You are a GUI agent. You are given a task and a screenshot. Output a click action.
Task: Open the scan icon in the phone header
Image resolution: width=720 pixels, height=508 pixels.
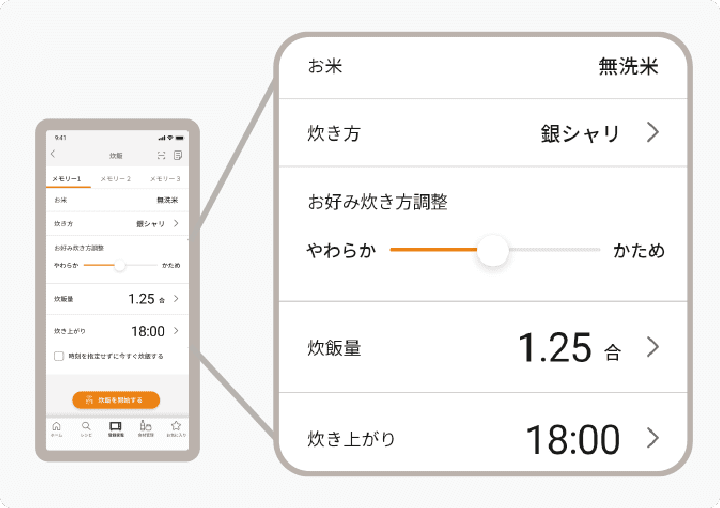[161, 156]
